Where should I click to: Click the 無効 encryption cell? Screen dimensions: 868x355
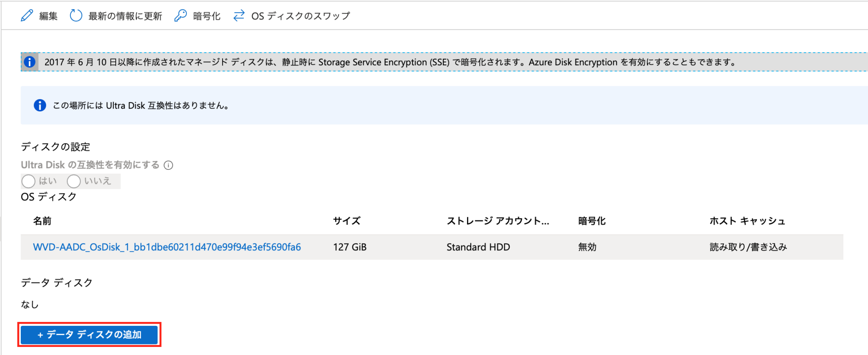tap(587, 247)
